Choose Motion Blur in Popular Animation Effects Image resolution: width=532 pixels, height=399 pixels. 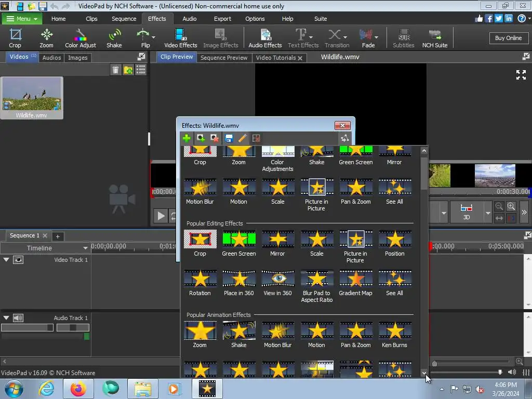pyautogui.click(x=277, y=335)
